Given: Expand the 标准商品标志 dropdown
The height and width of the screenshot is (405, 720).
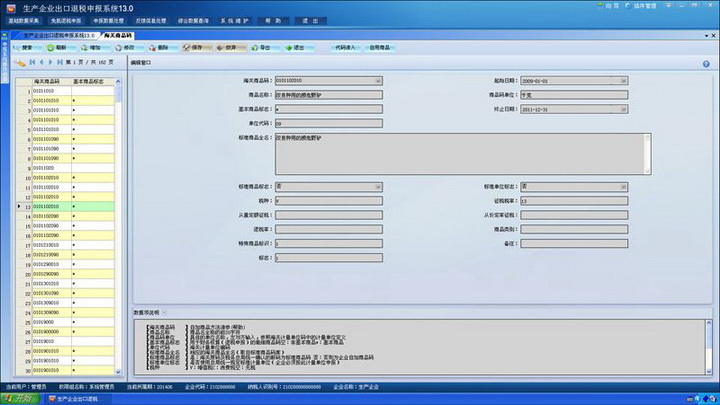Looking at the screenshot, I should [378, 187].
